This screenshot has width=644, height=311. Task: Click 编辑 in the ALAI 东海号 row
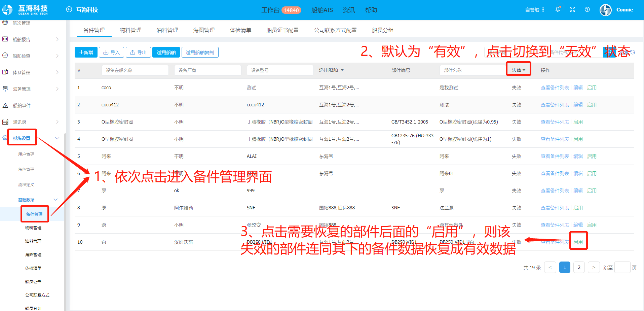[x=578, y=156]
